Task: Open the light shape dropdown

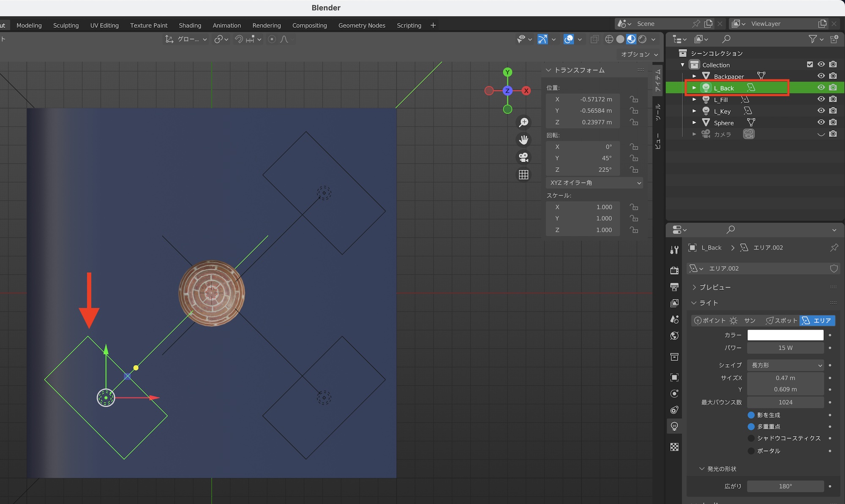Action: tap(785, 365)
